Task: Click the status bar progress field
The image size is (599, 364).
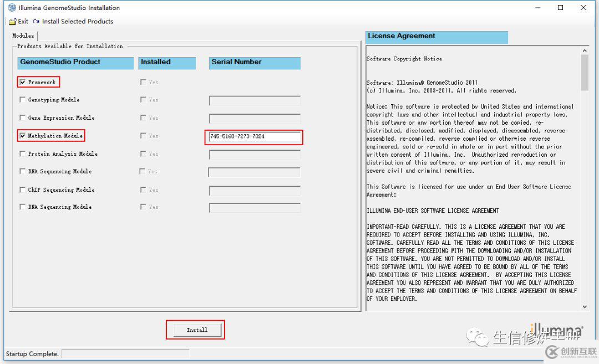Action: (x=125, y=354)
